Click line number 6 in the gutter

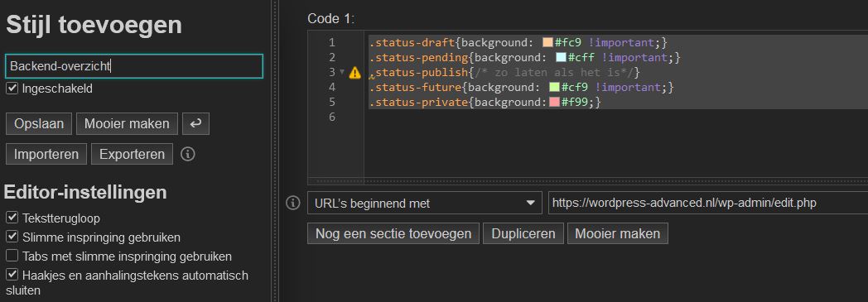tap(331, 117)
